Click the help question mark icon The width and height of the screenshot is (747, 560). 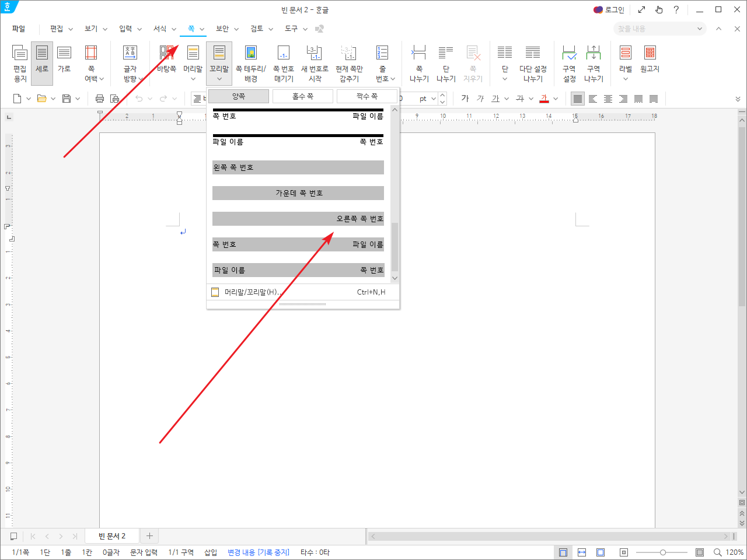click(676, 10)
